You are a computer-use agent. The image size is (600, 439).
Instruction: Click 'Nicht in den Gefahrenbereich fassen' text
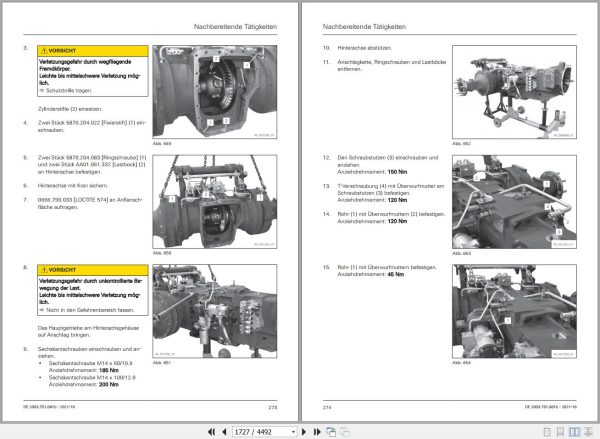point(90,310)
